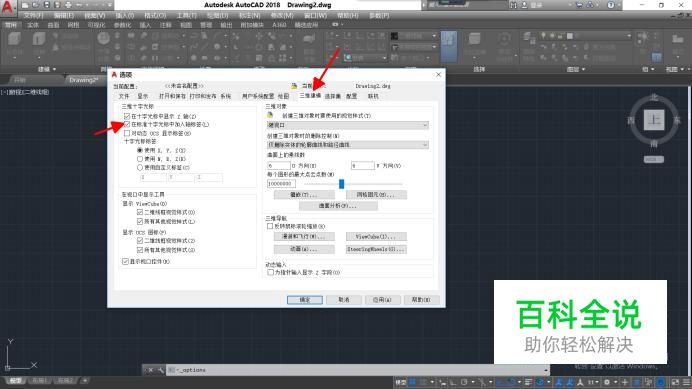Click the max point cloud points input field
This screenshot has height=389, width=692.
tap(281, 184)
